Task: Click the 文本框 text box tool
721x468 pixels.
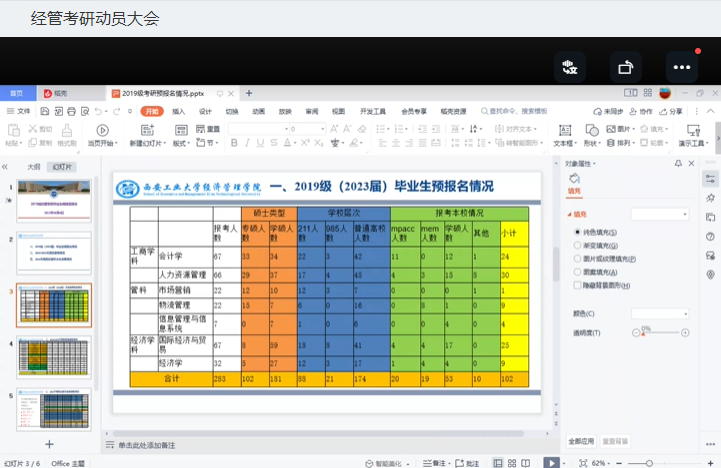Action: click(x=563, y=130)
